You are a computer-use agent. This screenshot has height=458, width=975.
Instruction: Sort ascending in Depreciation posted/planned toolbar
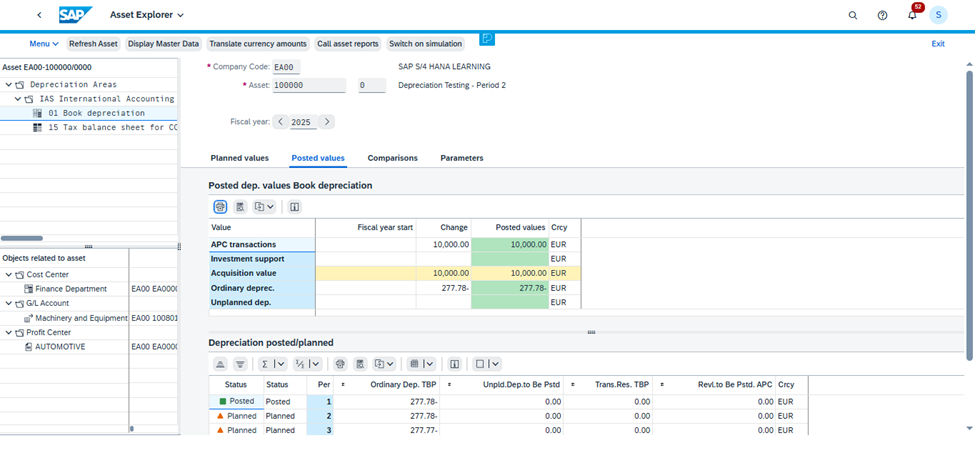click(220, 364)
